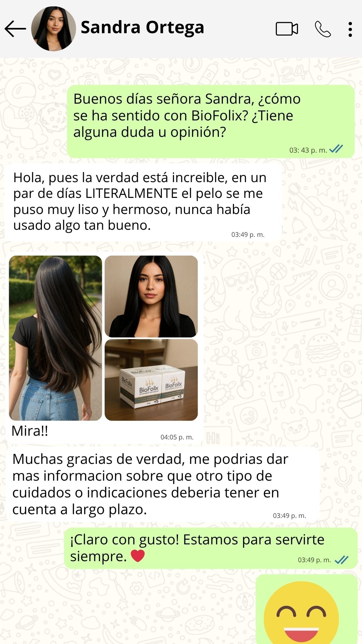View the long hair back photo
Image resolution: width=362 pixels, height=644 pixels.
click(x=55, y=338)
